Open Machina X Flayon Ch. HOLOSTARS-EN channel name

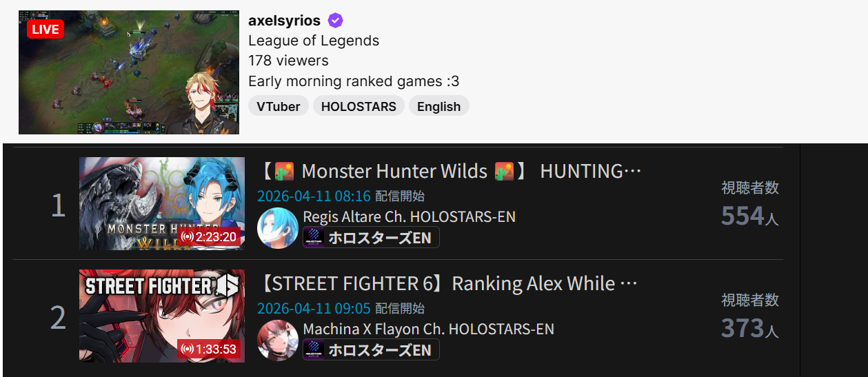429,329
